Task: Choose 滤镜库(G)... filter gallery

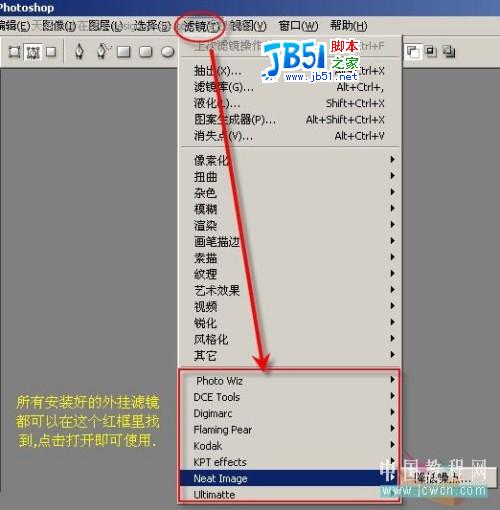Action: (x=290, y=87)
